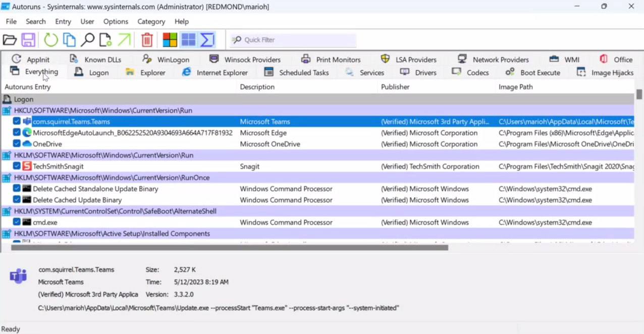The image size is (644, 334).
Task: Uncheck the com.squirrel.Teams.Teams entry checkbox
Action: tap(17, 121)
